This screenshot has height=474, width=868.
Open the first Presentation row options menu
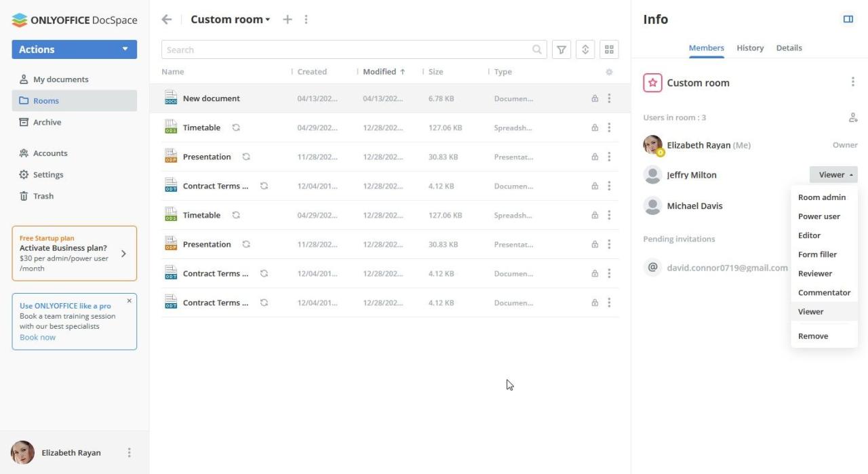point(609,157)
